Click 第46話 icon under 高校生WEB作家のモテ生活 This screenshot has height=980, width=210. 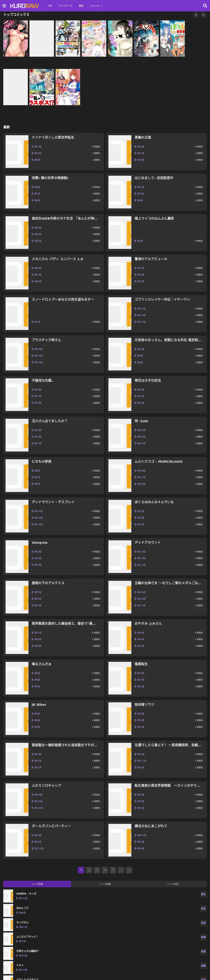pyautogui.click(x=32, y=228)
